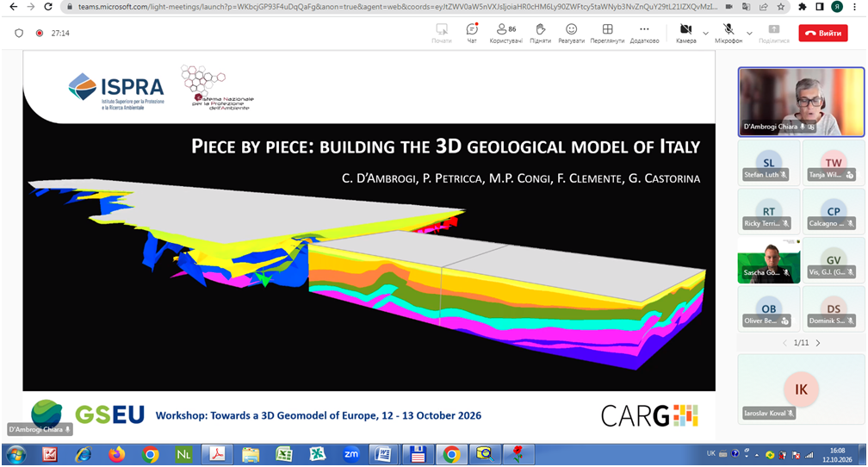This screenshot has width=868, height=467.
Task: Go forward in the browser
Action: (30, 7)
